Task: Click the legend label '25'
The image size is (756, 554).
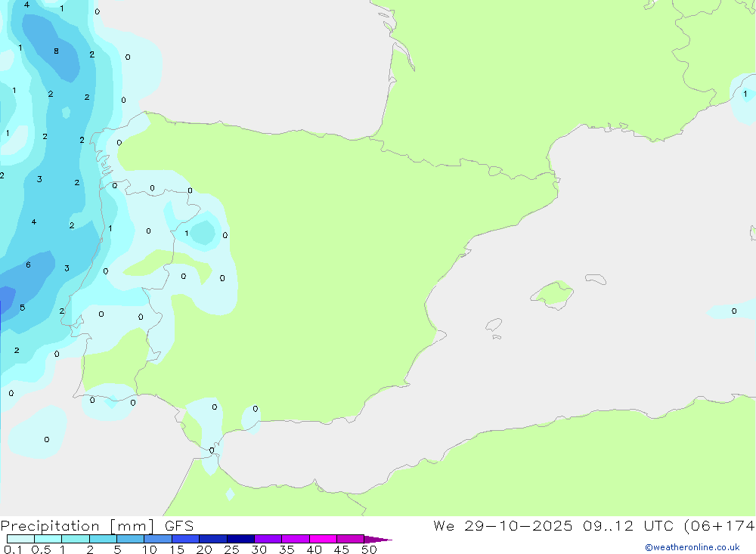Action: pyautogui.click(x=231, y=549)
